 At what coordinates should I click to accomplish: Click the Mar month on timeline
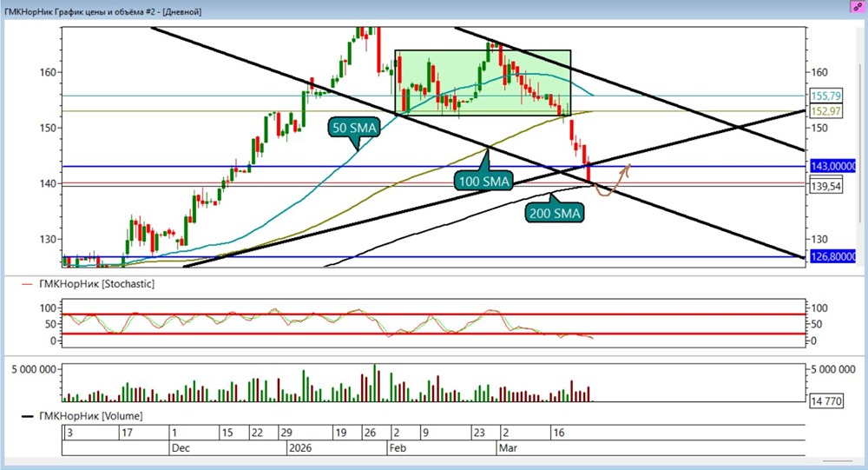click(x=508, y=447)
